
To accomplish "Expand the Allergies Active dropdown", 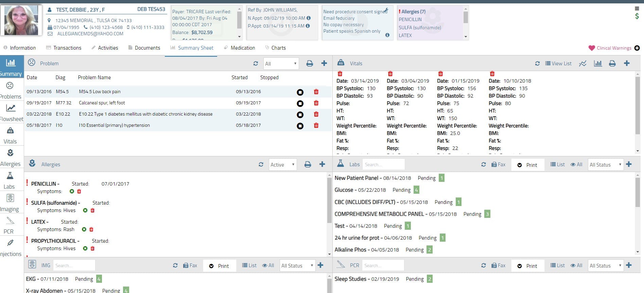I will (283, 165).
